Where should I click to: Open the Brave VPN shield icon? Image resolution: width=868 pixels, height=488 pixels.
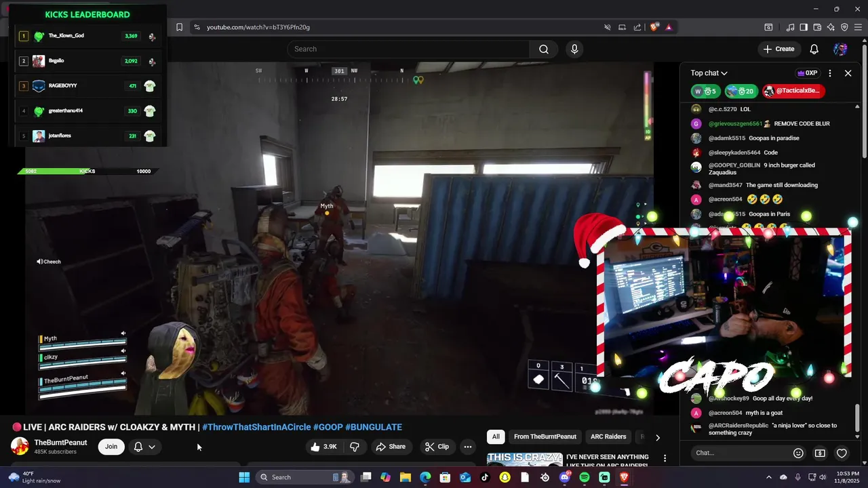coord(844,27)
